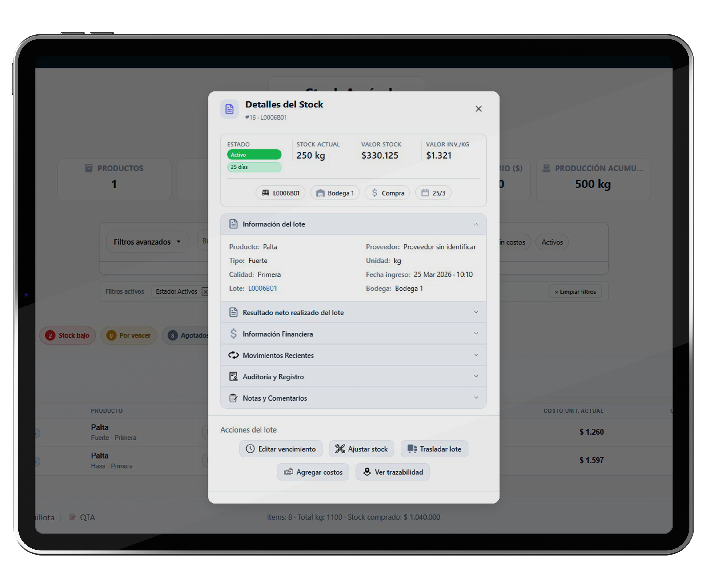The width and height of the screenshot is (706, 588).
Task: Open the L0006B01 lote link
Action: [262, 288]
